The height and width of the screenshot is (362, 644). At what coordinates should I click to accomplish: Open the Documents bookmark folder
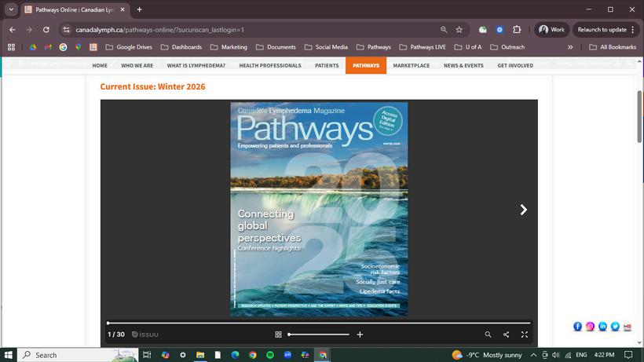276,47
